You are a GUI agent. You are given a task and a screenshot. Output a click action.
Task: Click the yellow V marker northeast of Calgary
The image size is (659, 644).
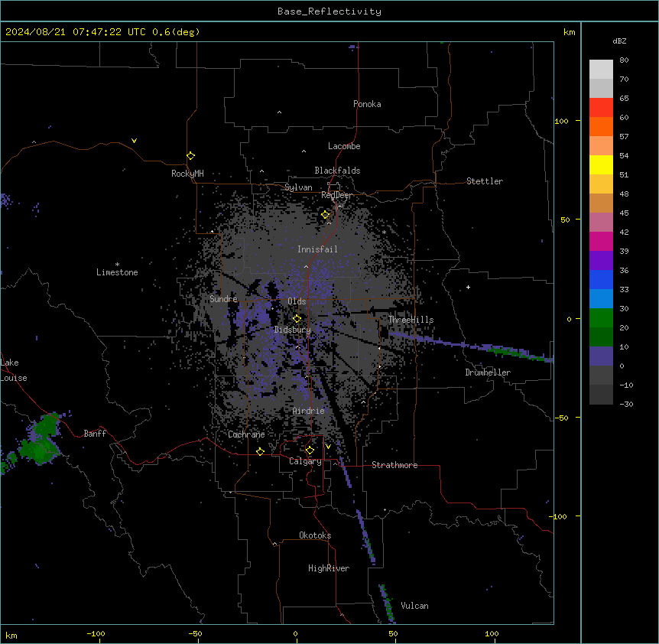point(328,447)
